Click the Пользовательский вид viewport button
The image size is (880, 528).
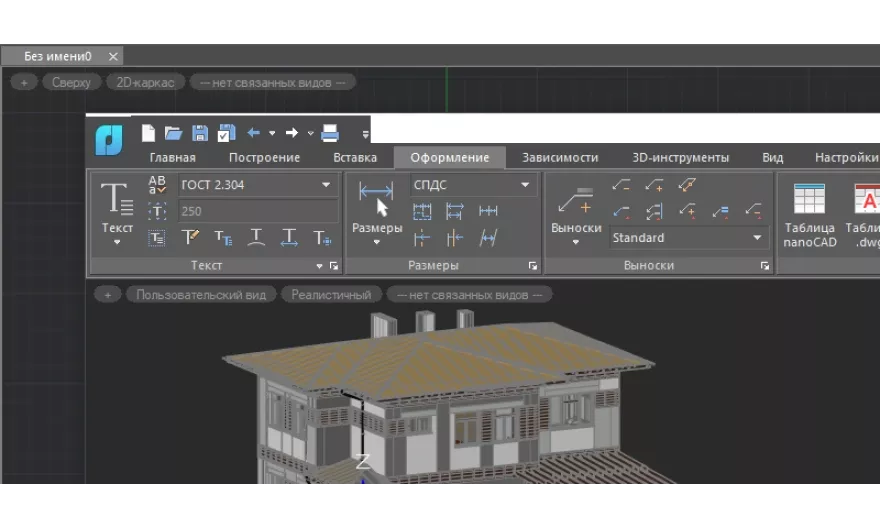click(x=201, y=295)
